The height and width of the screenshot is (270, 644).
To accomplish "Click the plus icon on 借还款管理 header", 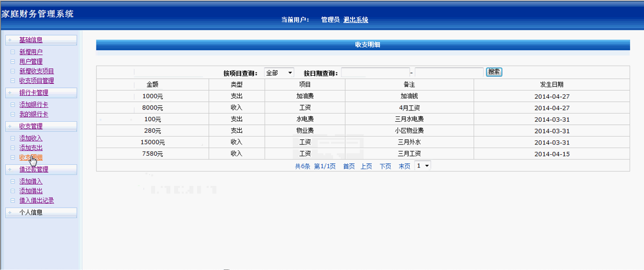I will coord(10,170).
